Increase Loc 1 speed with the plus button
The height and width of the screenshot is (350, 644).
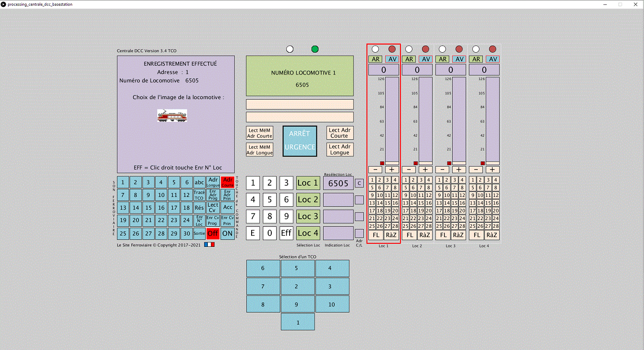pyautogui.click(x=392, y=170)
